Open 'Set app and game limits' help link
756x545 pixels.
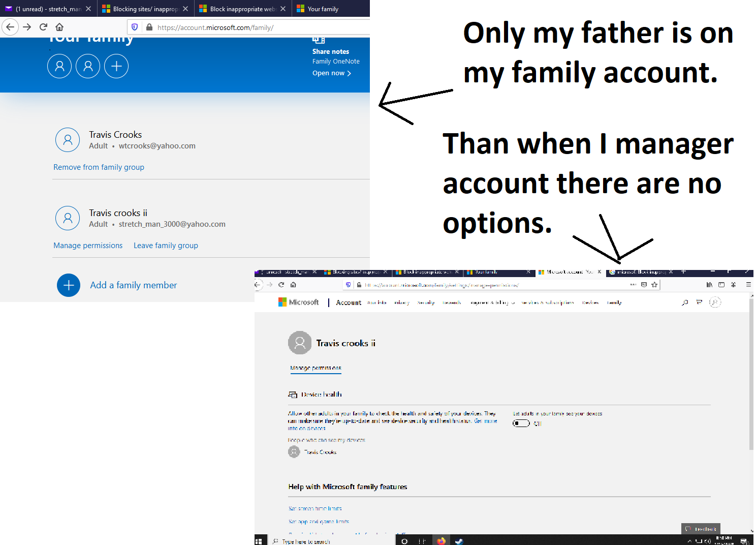[x=319, y=522]
